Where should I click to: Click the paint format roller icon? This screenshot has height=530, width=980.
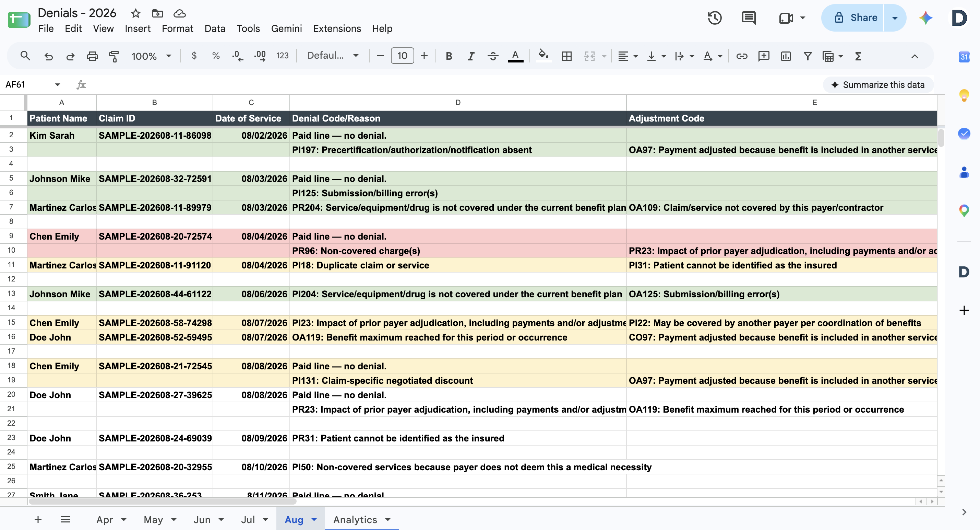(x=114, y=56)
